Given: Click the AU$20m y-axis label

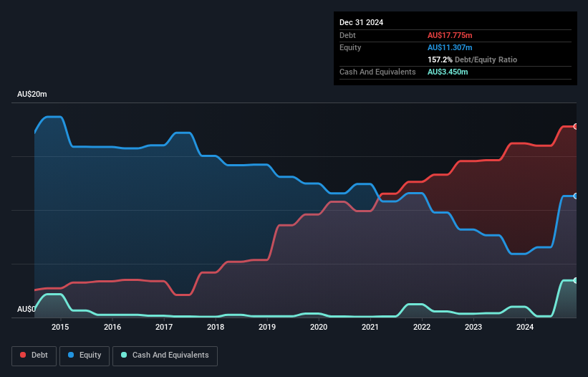Looking at the screenshot, I should (x=32, y=94).
